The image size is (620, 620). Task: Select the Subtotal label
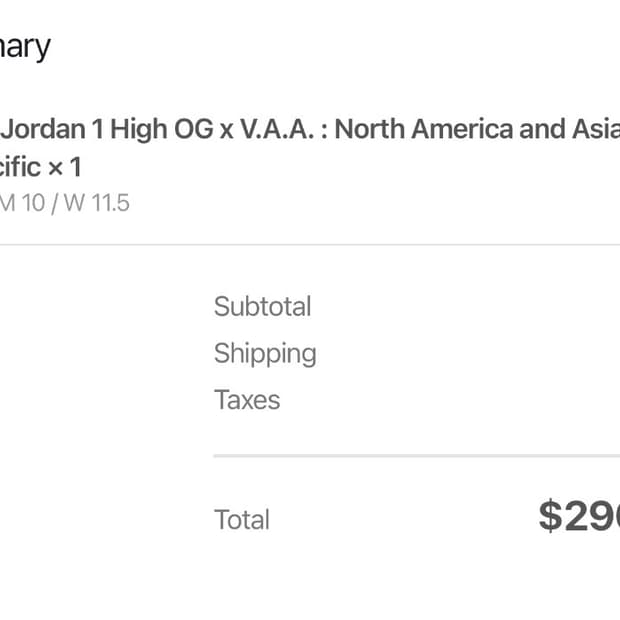pos(262,306)
